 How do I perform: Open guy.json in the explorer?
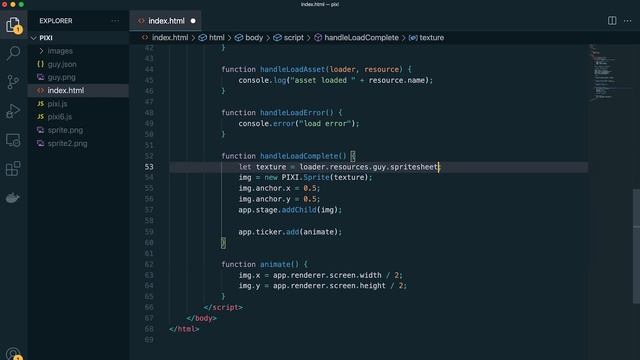tap(62, 64)
